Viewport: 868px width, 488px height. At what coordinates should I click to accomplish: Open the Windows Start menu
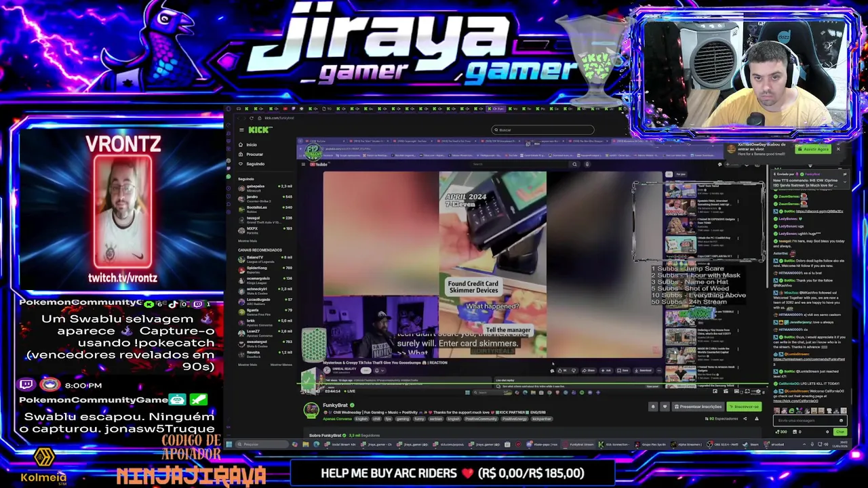pos(228,445)
